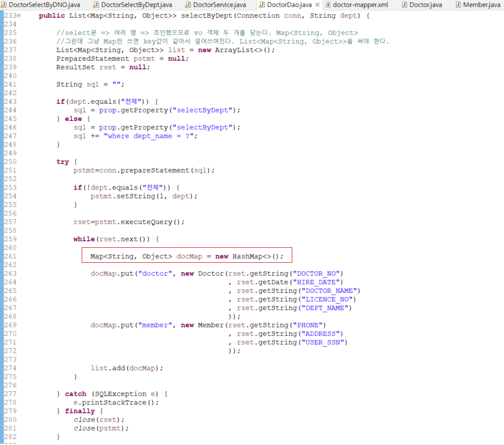
Task: Switch to the DoctorService.java tab
Action: tap(215, 4)
